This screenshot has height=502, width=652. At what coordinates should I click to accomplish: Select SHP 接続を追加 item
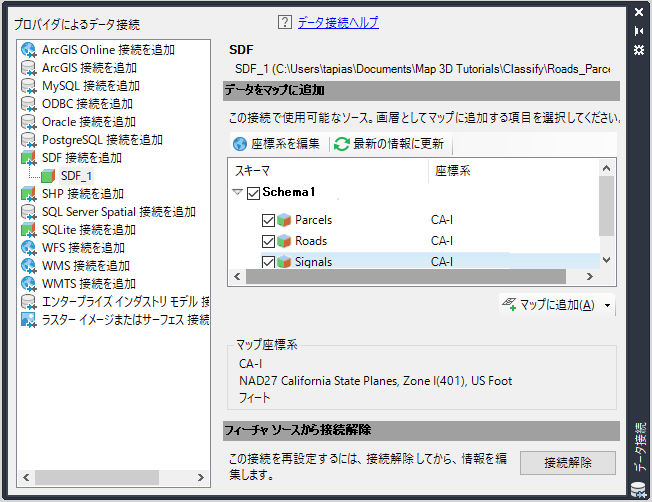83,194
